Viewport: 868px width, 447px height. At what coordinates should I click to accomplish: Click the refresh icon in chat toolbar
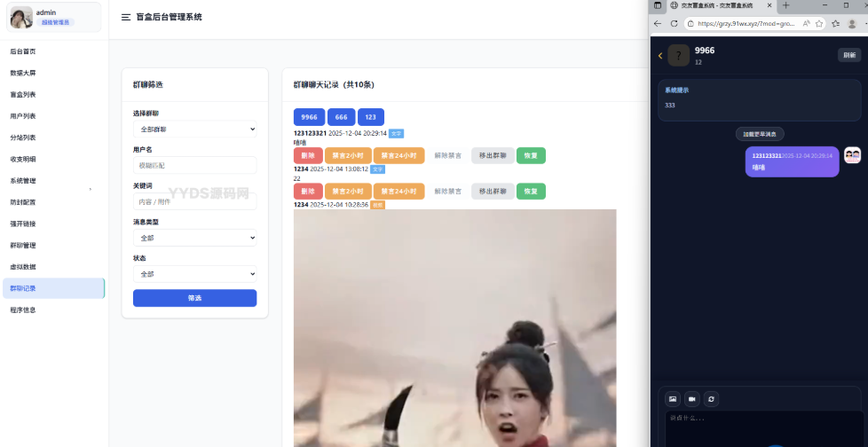[x=711, y=399]
